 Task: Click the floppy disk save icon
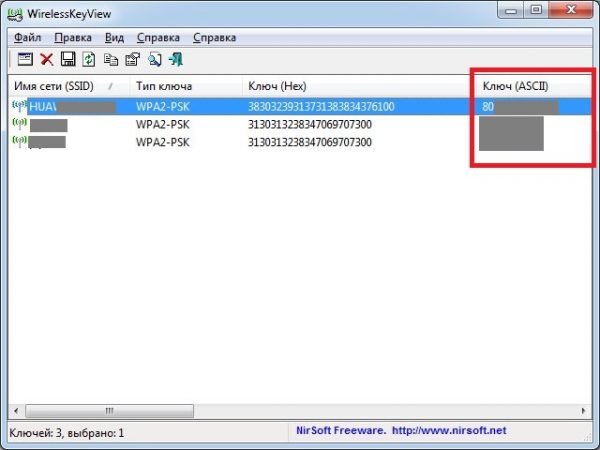coord(68,59)
